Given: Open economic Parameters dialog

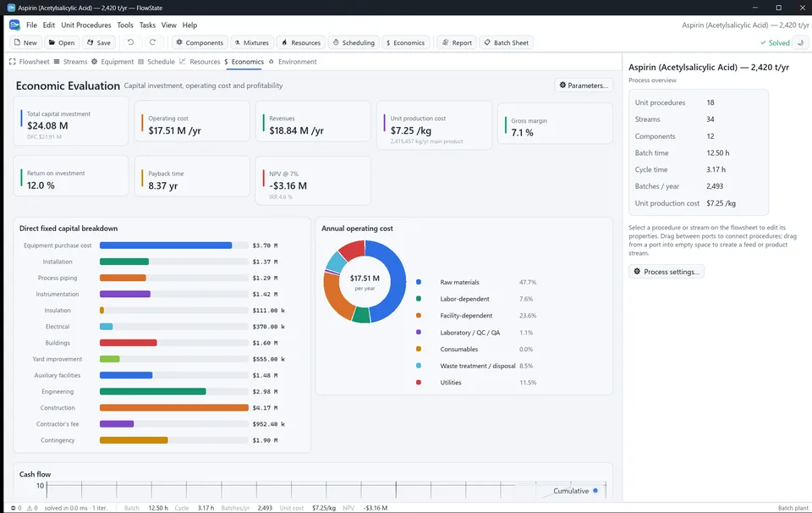Looking at the screenshot, I should tap(584, 85).
